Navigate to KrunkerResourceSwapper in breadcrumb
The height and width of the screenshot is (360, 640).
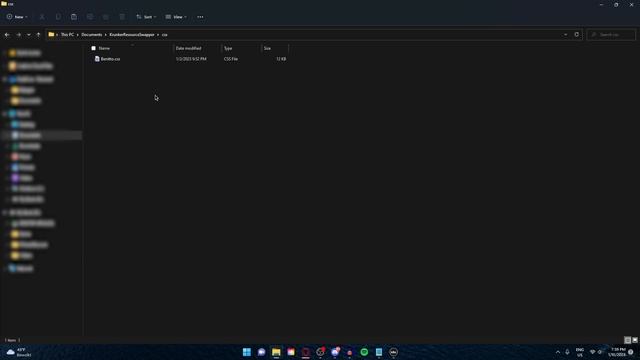[132, 35]
